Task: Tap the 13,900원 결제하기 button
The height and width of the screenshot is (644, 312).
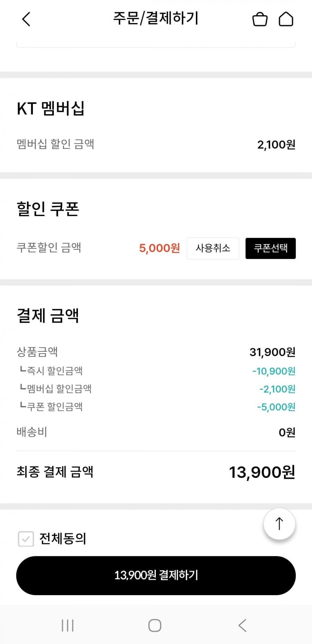Action: pyautogui.click(x=156, y=575)
